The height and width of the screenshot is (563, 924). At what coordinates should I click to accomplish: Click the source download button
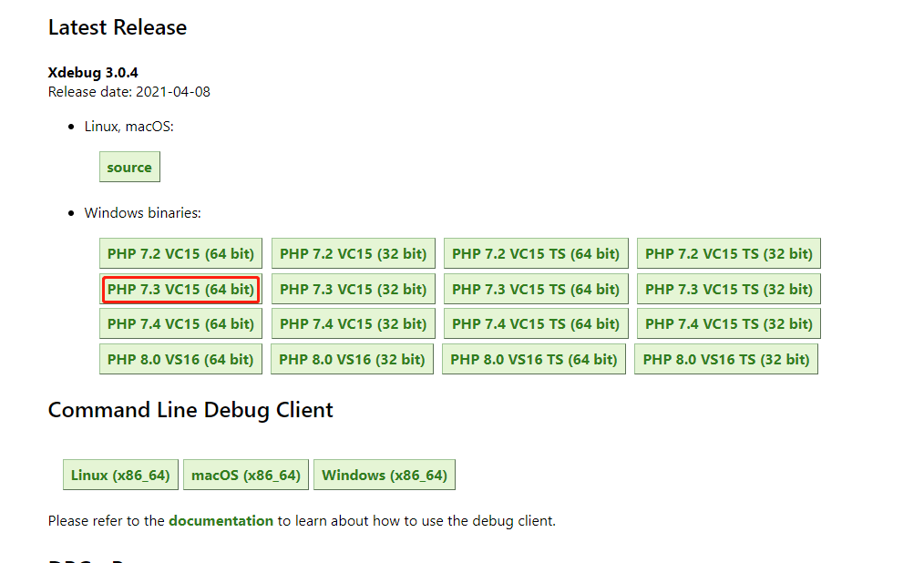pyautogui.click(x=129, y=168)
